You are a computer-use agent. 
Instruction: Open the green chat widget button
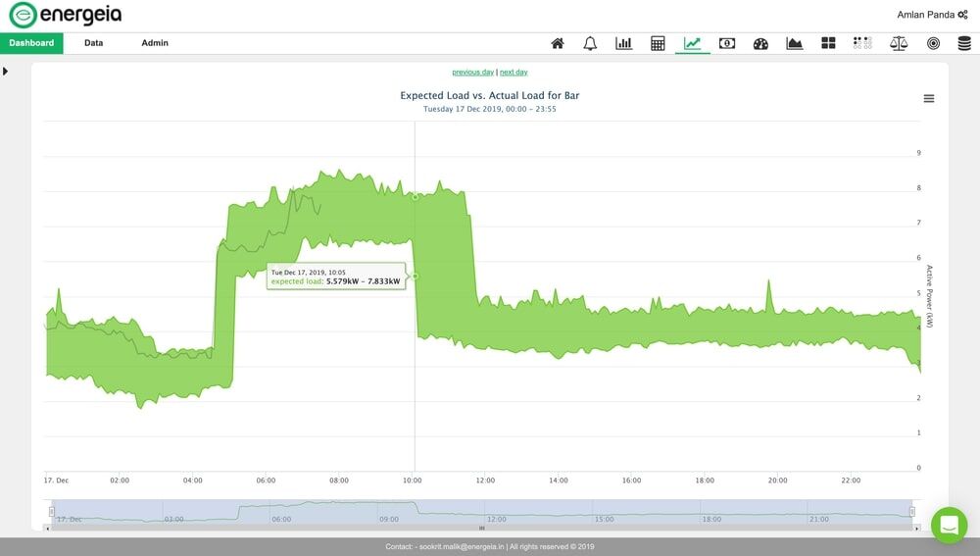pyautogui.click(x=949, y=526)
